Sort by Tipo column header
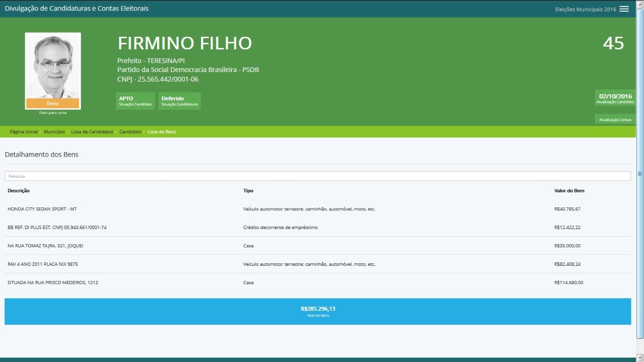Viewport: 644px width, 362px height. point(248,191)
